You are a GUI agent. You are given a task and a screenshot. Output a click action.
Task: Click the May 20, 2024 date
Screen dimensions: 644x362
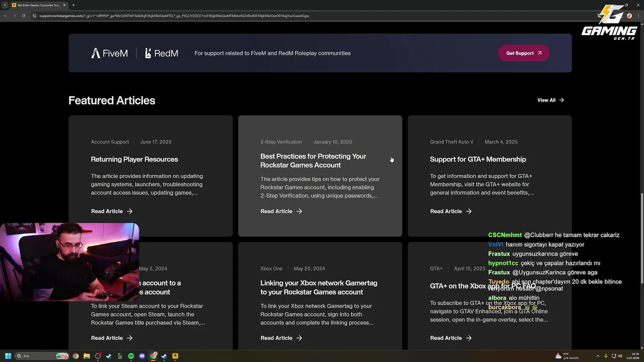pos(309,268)
